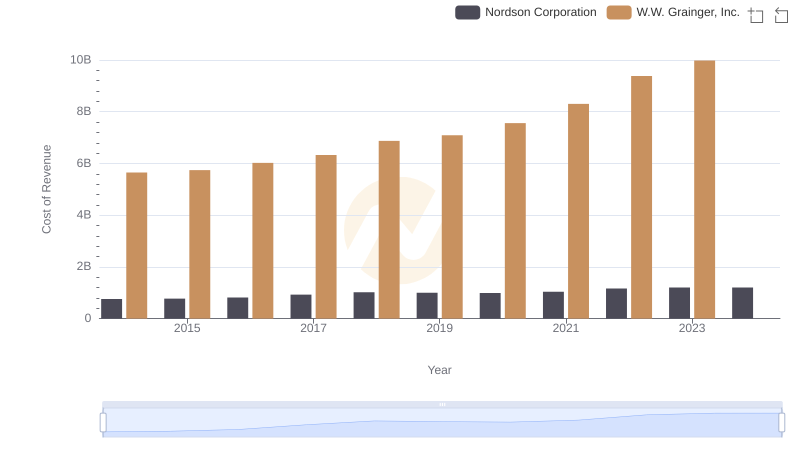This screenshot has height=461, width=800.
Task: Click the zoom slider top grip bar
Action: click(442, 404)
